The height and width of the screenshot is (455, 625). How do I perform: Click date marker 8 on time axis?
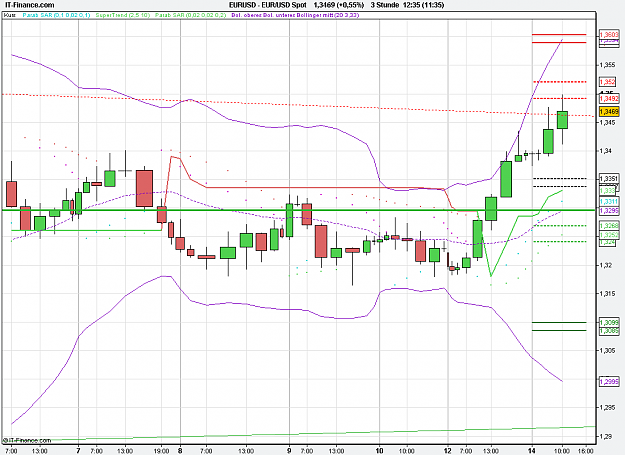[x=180, y=451]
